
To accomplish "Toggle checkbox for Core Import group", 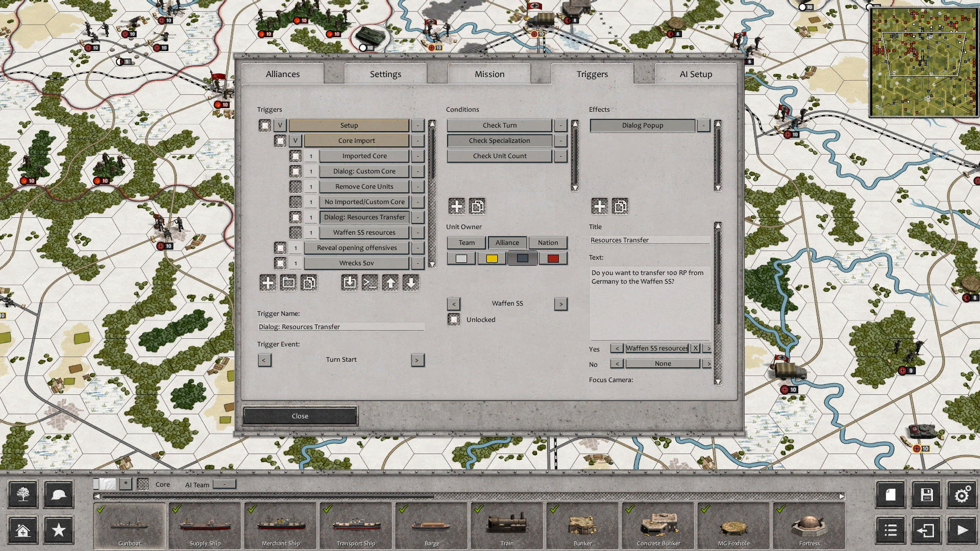I will coord(280,140).
